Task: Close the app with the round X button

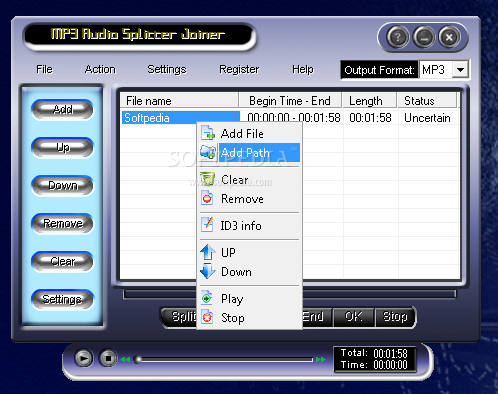Action: pyautogui.click(x=449, y=37)
